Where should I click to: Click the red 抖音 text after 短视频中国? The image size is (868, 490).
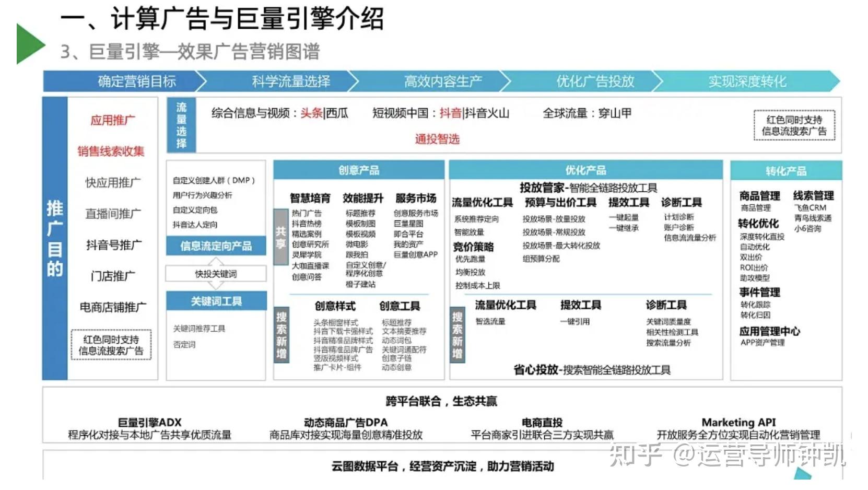(450, 113)
